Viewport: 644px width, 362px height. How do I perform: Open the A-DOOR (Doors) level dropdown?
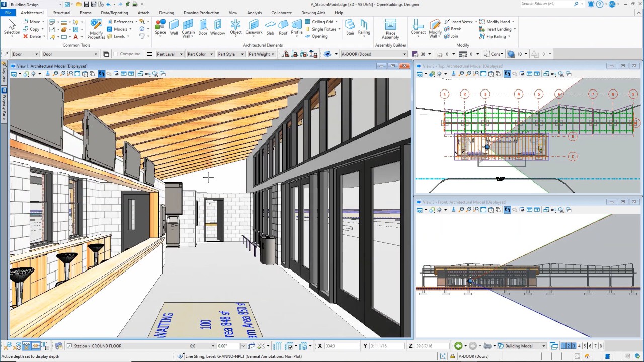pos(373,54)
